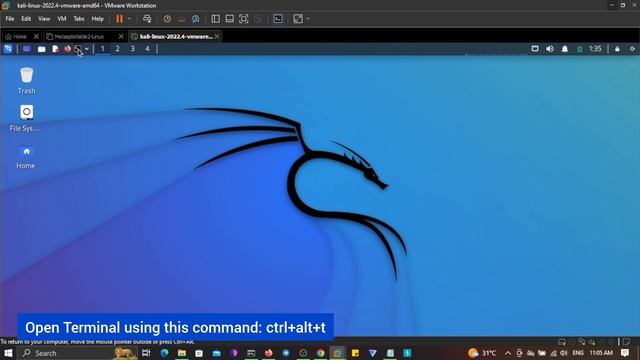Select the Home folder desktop icon
640x360 pixels.
tap(26, 157)
